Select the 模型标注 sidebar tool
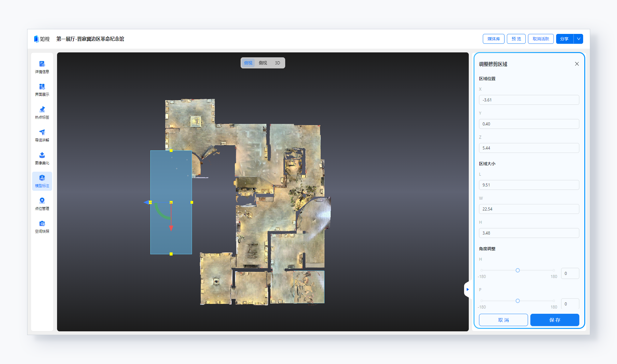Image resolution: width=617 pixels, height=364 pixels. (42, 181)
